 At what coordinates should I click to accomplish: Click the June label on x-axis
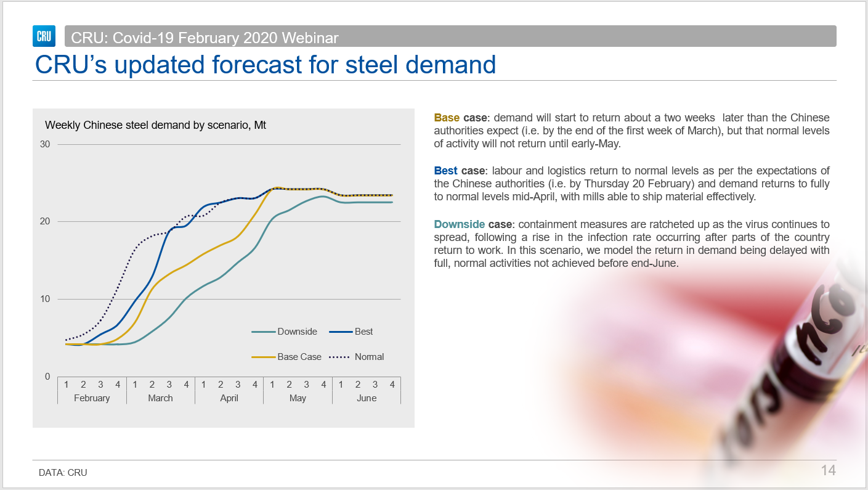pyautogui.click(x=367, y=398)
